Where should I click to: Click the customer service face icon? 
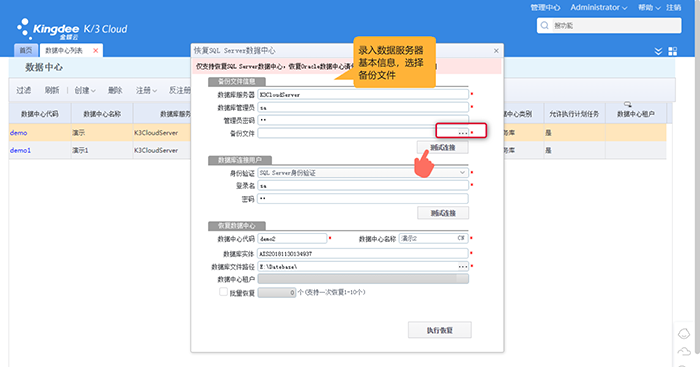684,334
